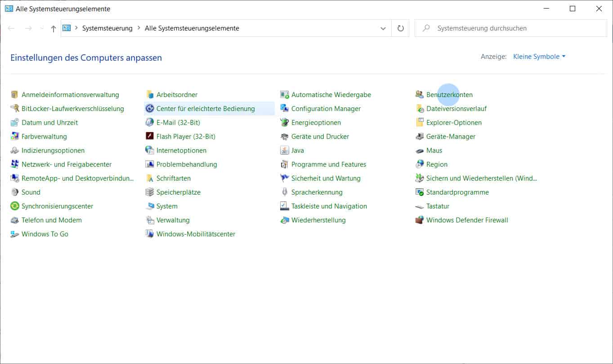Screen dimensions: 613x364
Task: Click the Maus icon
Action: pyautogui.click(x=419, y=151)
